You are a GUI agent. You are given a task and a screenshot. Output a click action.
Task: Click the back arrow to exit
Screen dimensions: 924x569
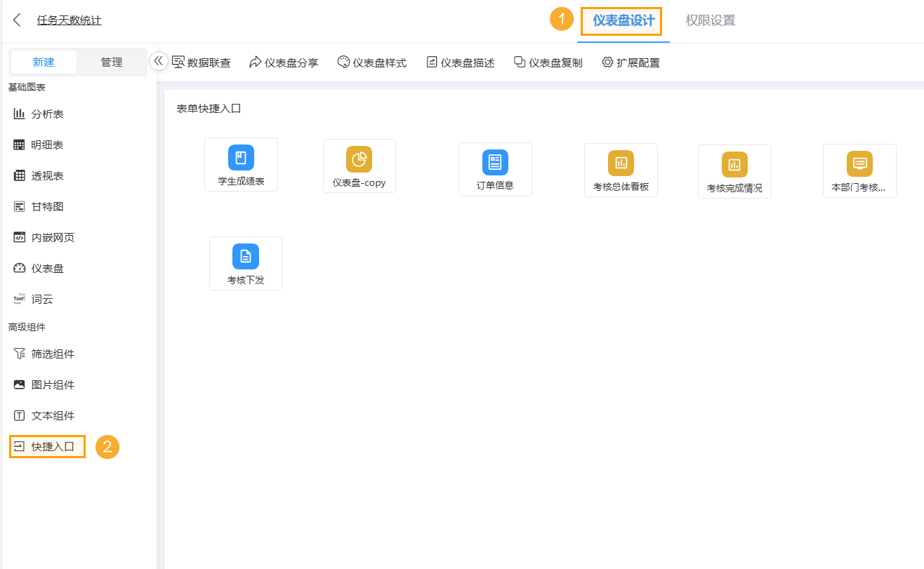coord(16,19)
